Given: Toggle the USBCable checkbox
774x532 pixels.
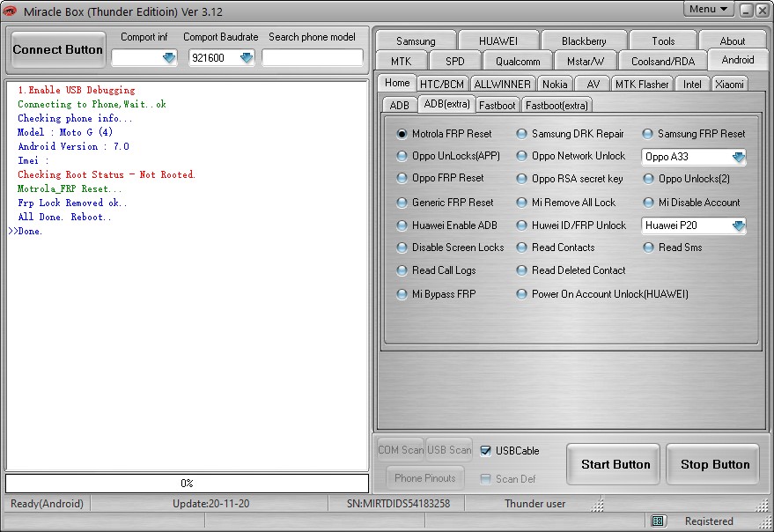Looking at the screenshot, I should (x=486, y=451).
